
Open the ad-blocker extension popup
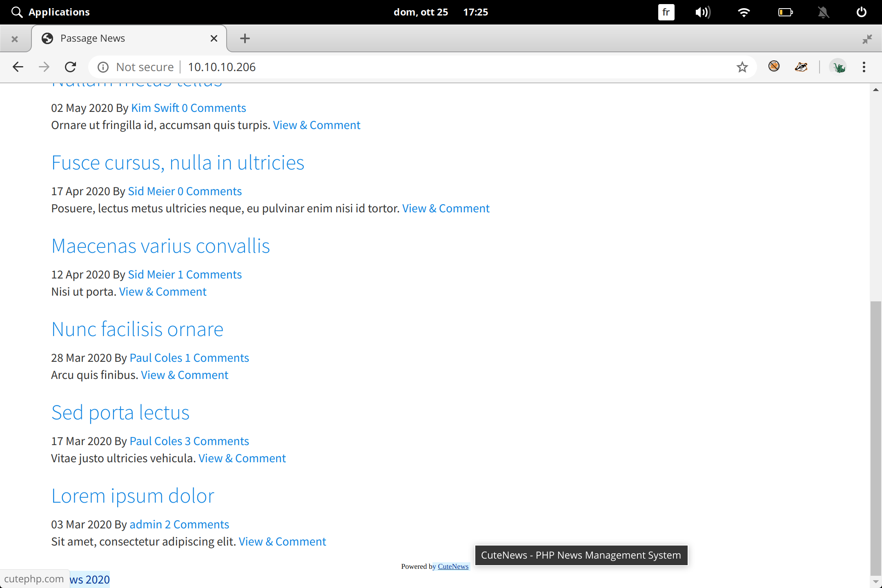coord(774,67)
